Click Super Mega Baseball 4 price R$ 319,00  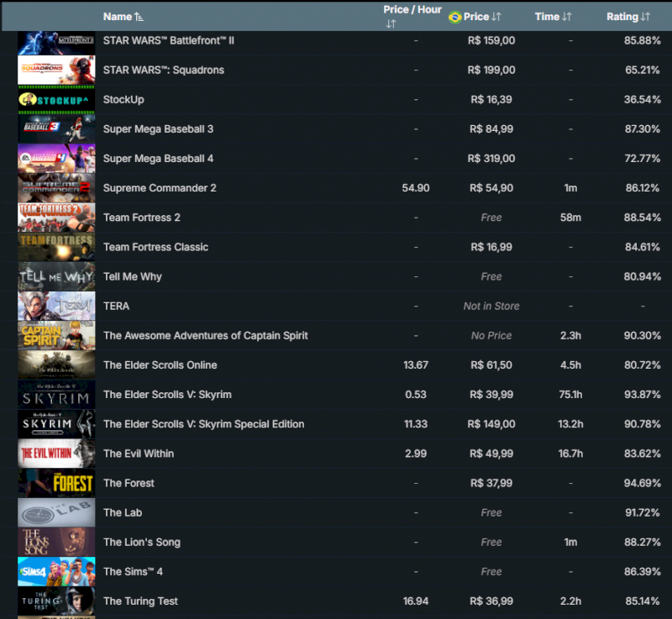[x=491, y=159]
